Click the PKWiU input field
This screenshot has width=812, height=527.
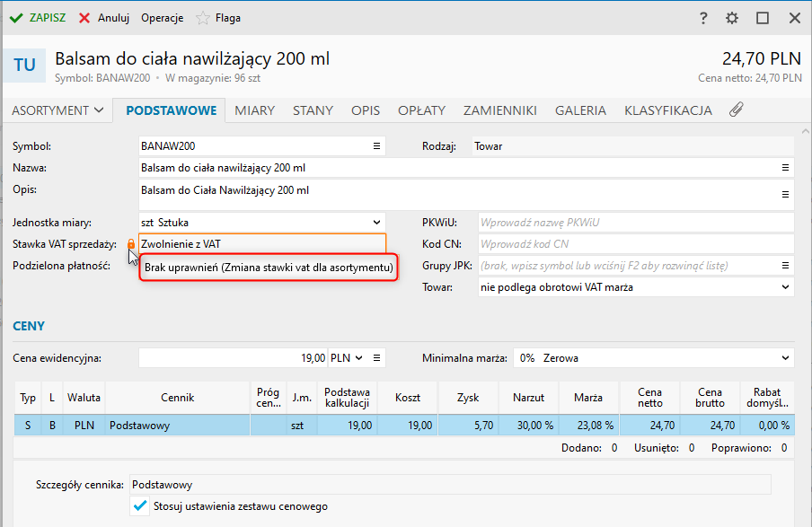pos(636,223)
